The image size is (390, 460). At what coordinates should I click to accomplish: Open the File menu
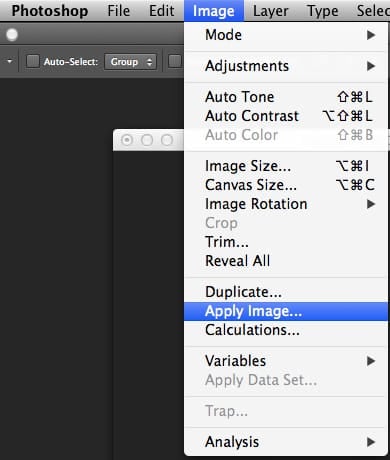(x=119, y=11)
